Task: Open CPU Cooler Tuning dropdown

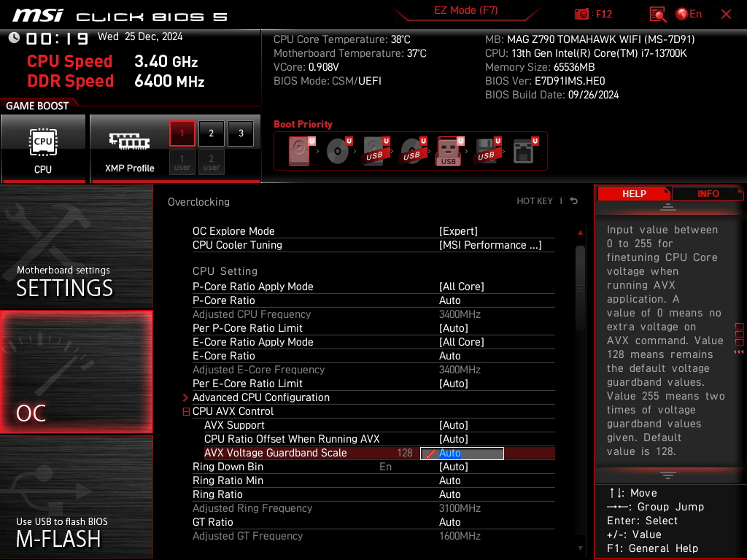Action: coord(490,245)
